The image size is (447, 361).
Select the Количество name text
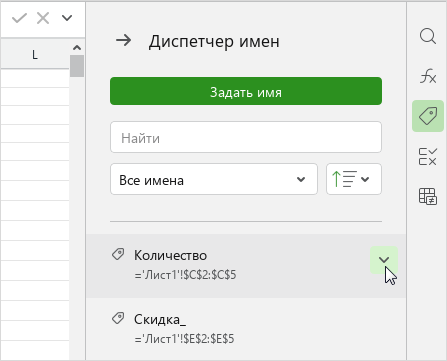[x=170, y=255]
